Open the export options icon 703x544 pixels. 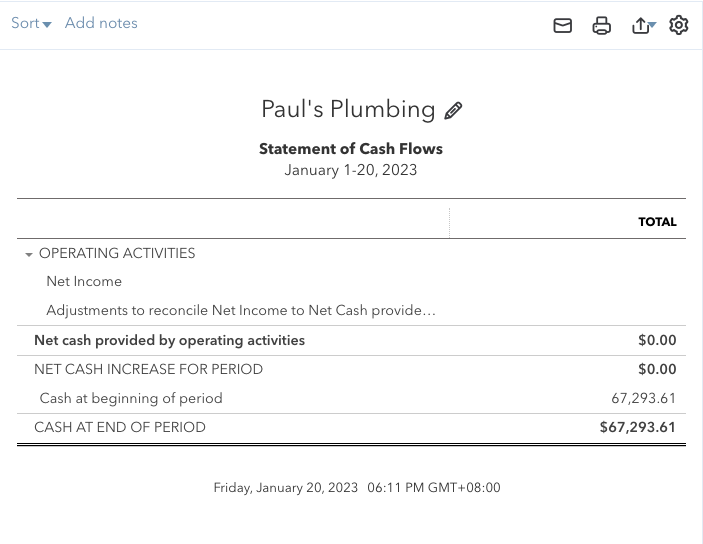pyautogui.click(x=641, y=26)
